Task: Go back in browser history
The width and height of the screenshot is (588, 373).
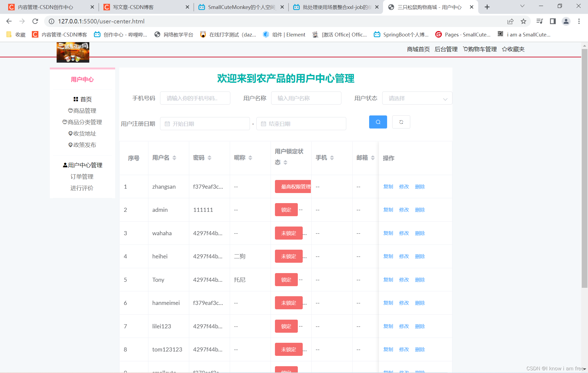Action: [x=9, y=21]
